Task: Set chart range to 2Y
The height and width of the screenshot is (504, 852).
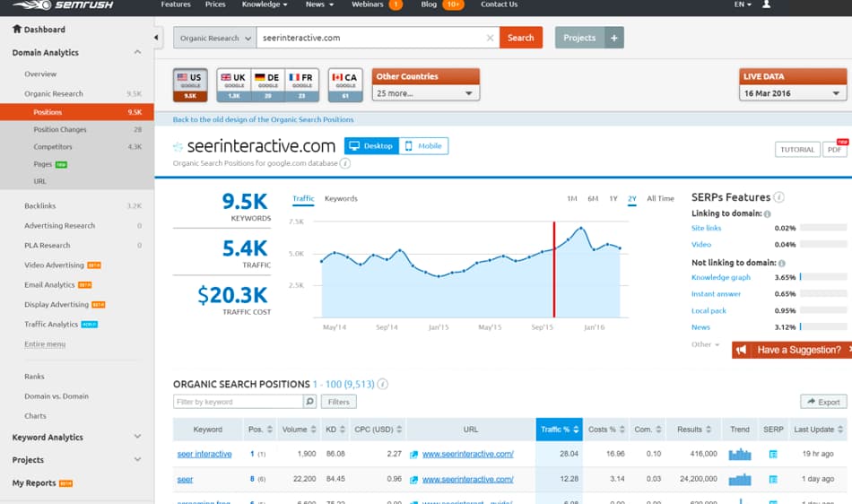Action: (632, 199)
